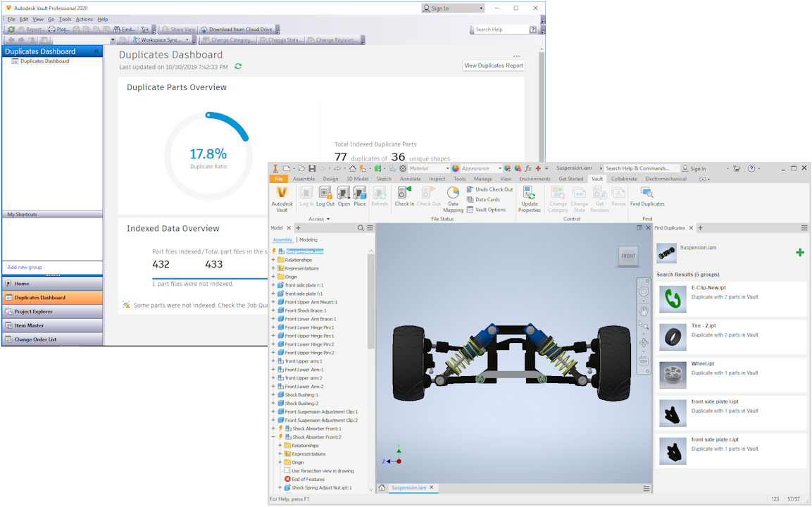812x507 pixels.
Task: Expand Shock Spring Adjust Nut.ipt:1 node
Action: [x=280, y=487]
